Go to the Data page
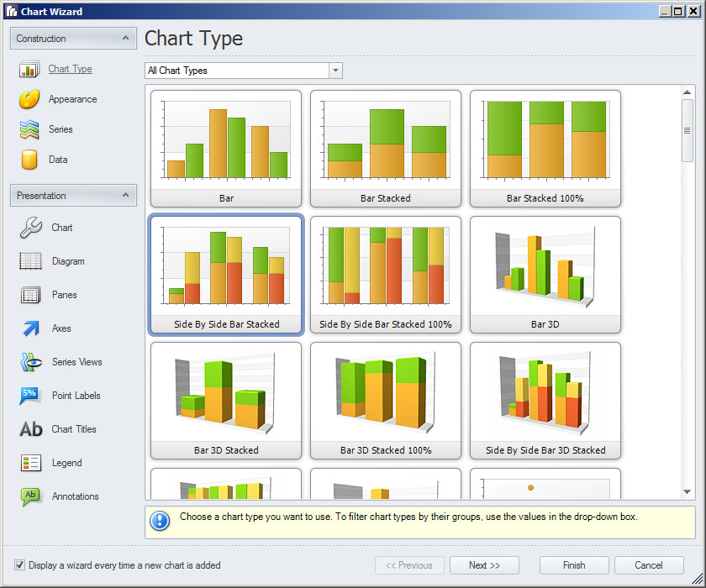The image size is (706, 588). 58,160
